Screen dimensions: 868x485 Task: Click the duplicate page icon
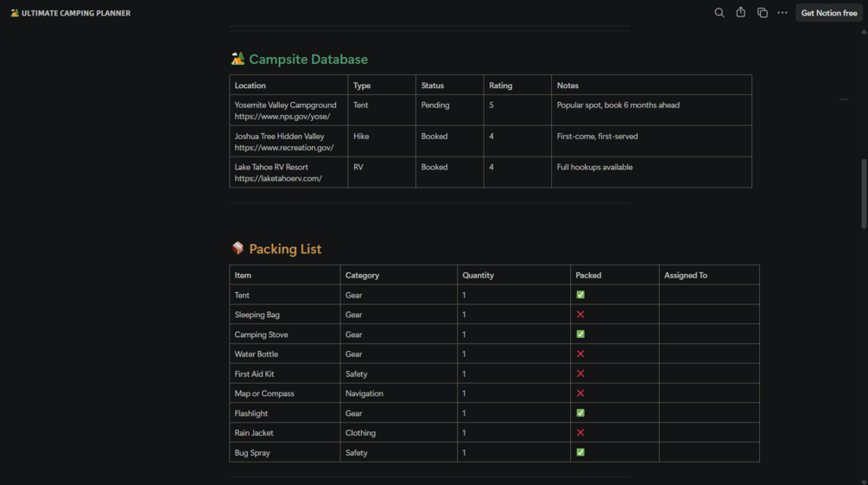(763, 13)
